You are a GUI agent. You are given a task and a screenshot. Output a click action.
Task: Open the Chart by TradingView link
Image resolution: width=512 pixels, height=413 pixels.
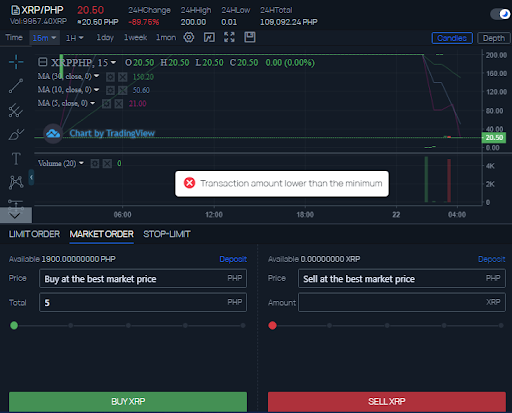point(112,133)
